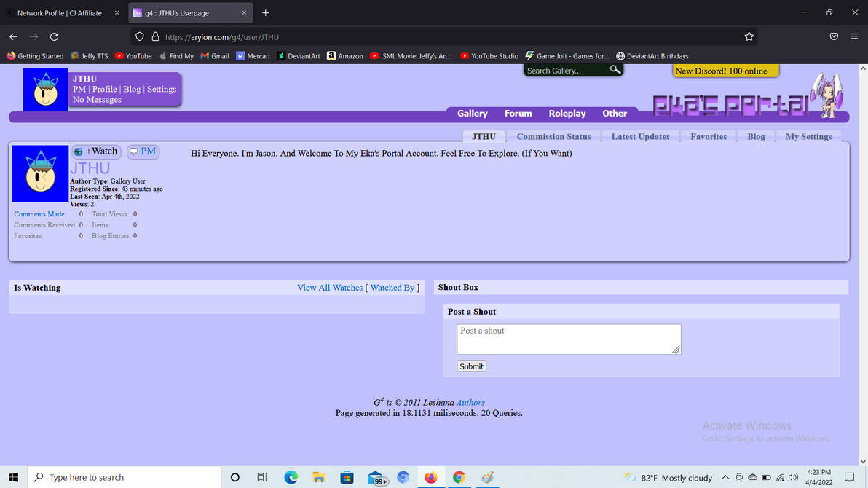Open the volume control in tray
Image resolution: width=868 pixels, height=488 pixels.
(x=793, y=478)
